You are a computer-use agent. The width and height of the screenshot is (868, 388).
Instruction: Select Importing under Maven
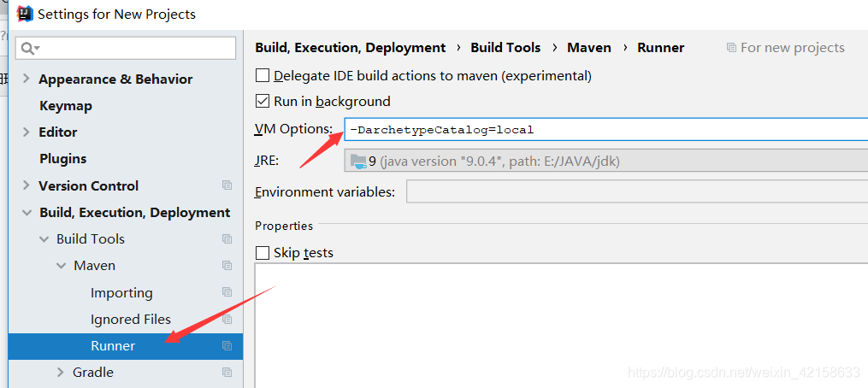(x=121, y=293)
